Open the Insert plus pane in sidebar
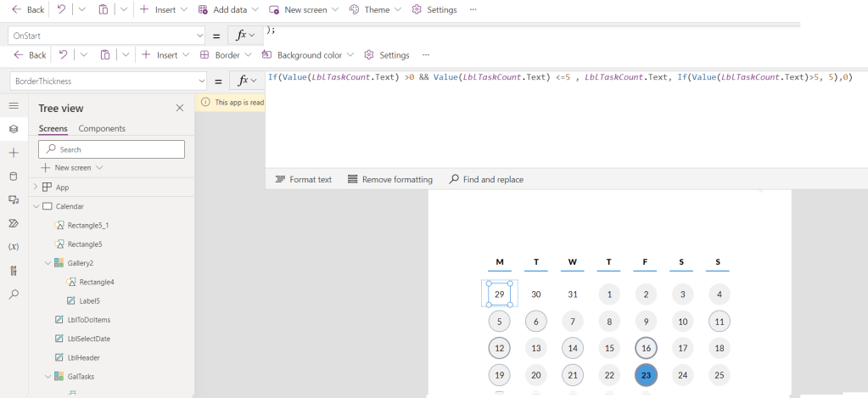Image resolution: width=868 pixels, height=398 pixels. point(14,153)
